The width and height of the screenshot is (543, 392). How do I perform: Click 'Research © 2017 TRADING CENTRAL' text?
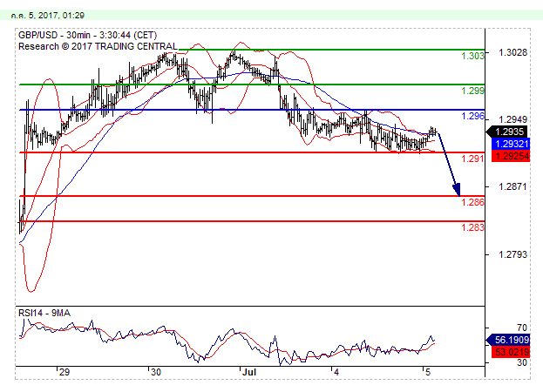click(98, 46)
